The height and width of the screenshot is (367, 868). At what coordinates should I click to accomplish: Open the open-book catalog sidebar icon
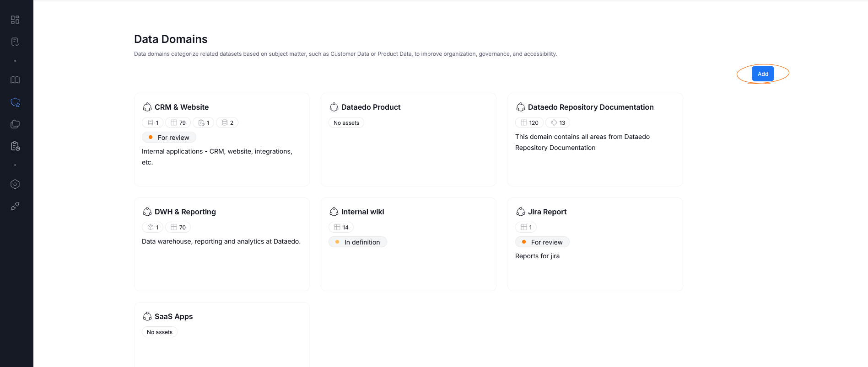[x=15, y=80]
